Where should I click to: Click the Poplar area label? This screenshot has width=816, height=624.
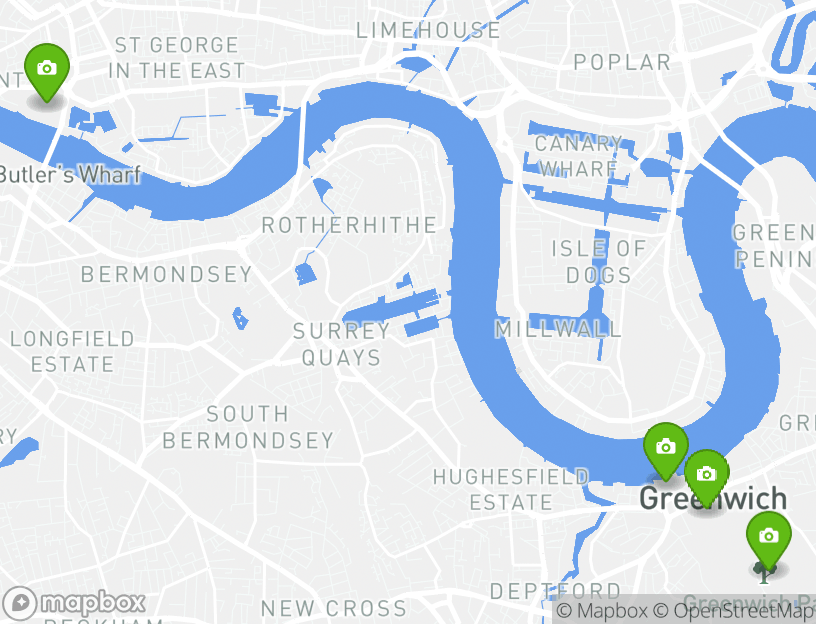(x=622, y=62)
